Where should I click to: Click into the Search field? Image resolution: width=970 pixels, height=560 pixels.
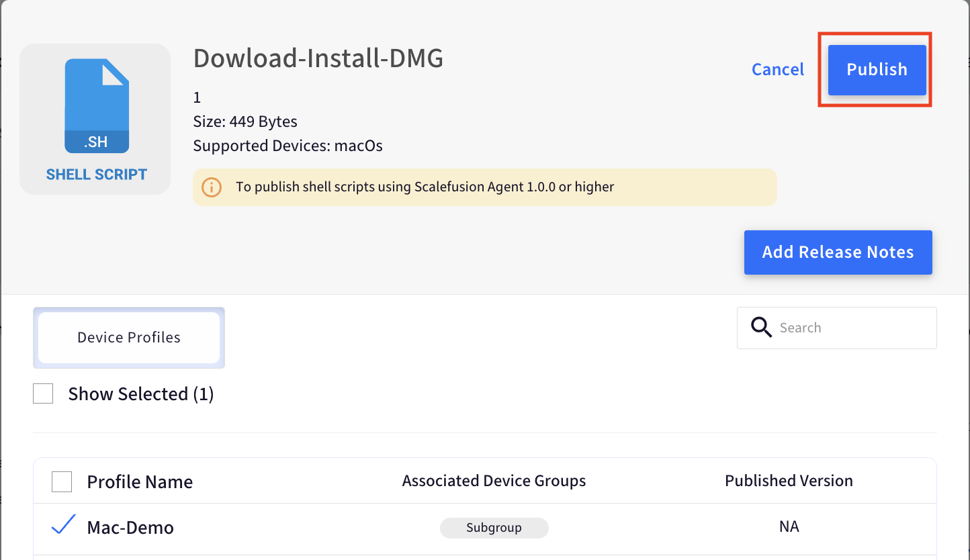(x=837, y=328)
